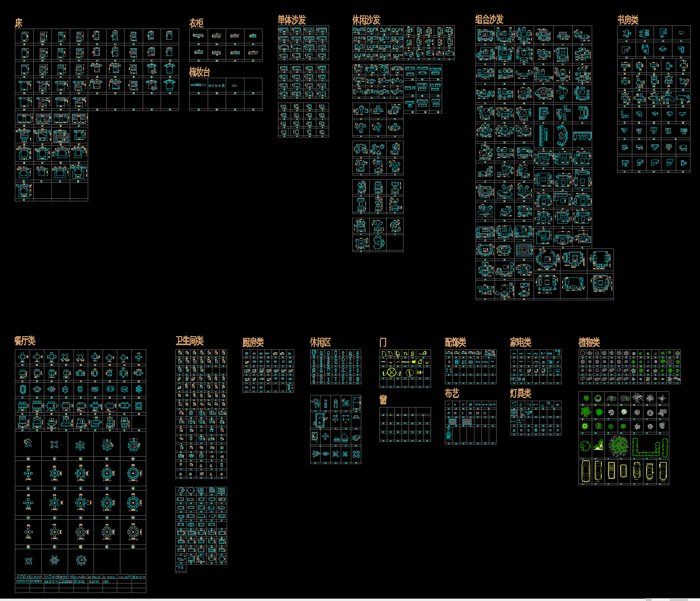This screenshot has width=700, height=601.
Task: Pick the first dressing table block under 梳妆台
Action: tap(197, 85)
